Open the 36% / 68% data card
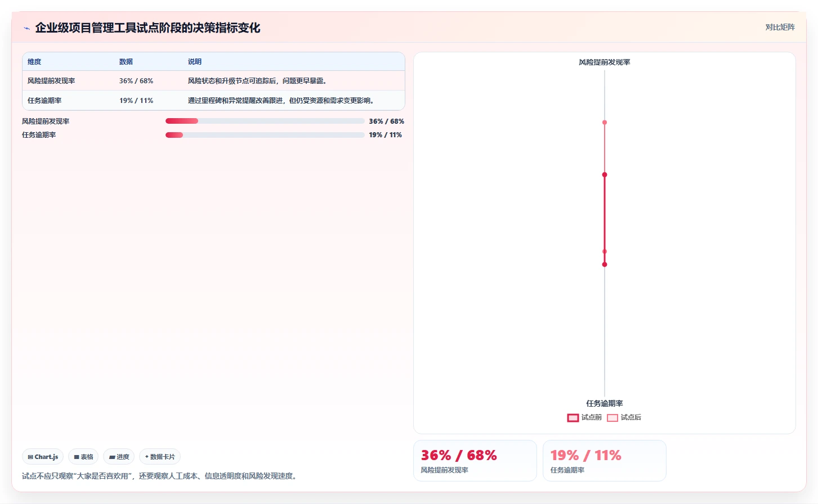The image size is (818, 504). pos(475,461)
